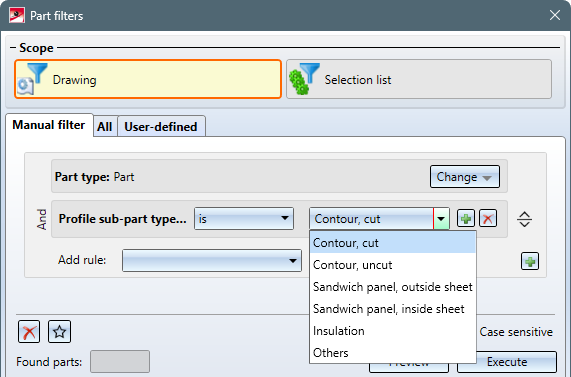
Task: Collapse the Contour, cut value dropdown arrow
Action: [441, 219]
